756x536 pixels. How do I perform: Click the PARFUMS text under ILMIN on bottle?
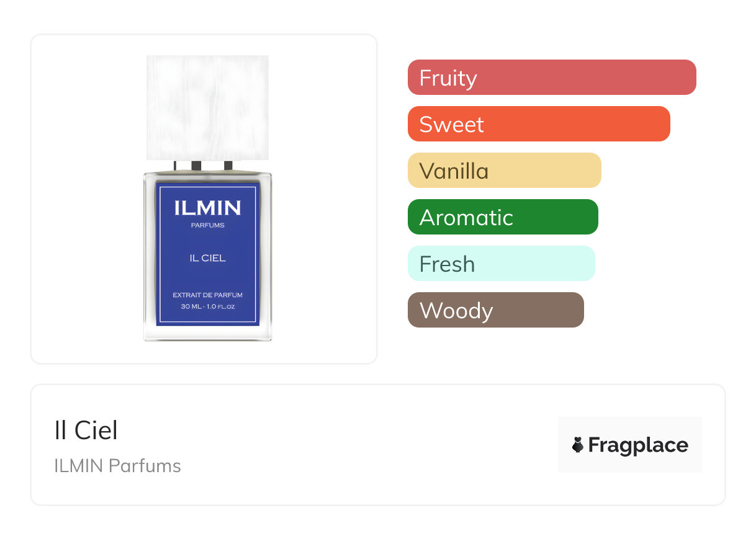207,225
